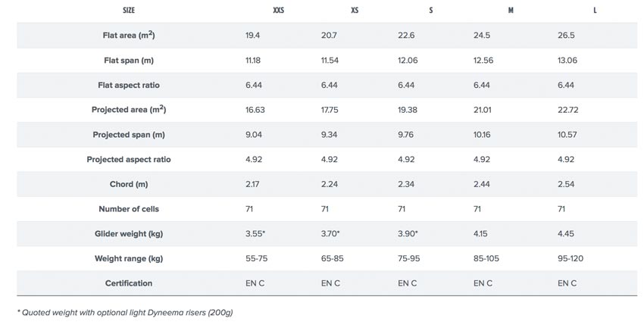Click the 26.5 flat area value

(566, 36)
